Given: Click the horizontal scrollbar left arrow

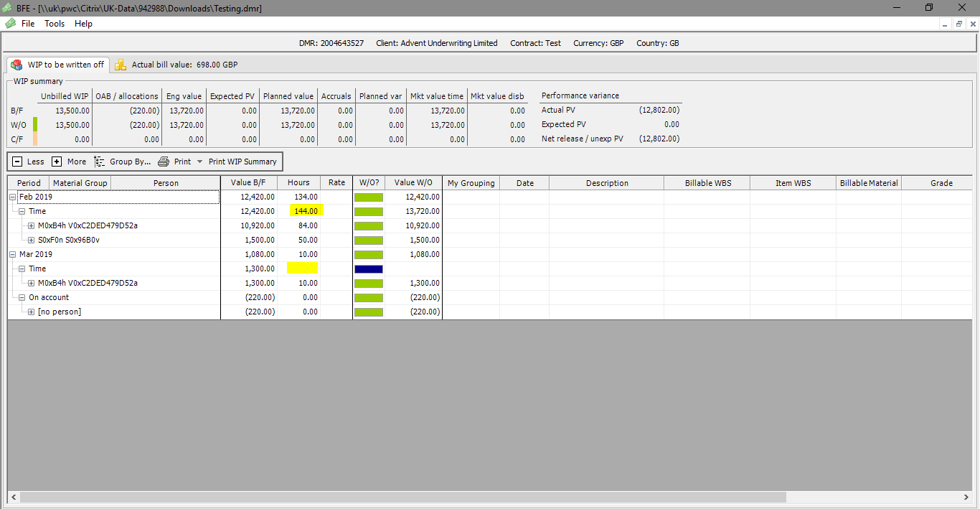Looking at the screenshot, I should coord(14,497).
